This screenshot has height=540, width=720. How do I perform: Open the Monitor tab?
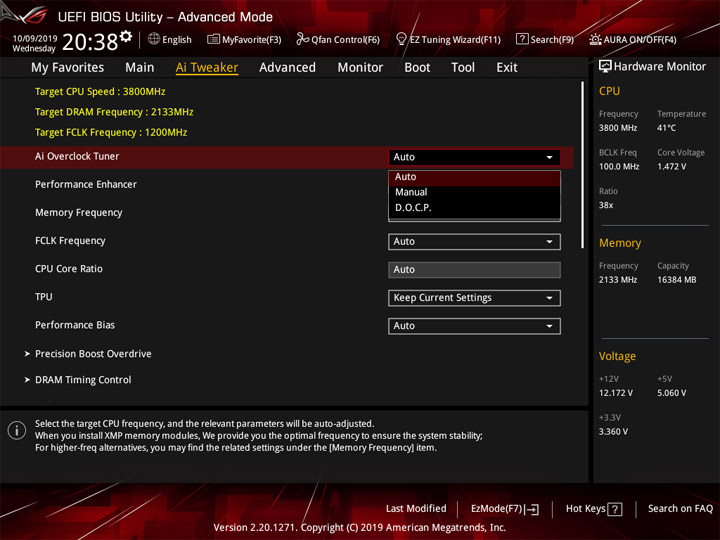(x=360, y=68)
